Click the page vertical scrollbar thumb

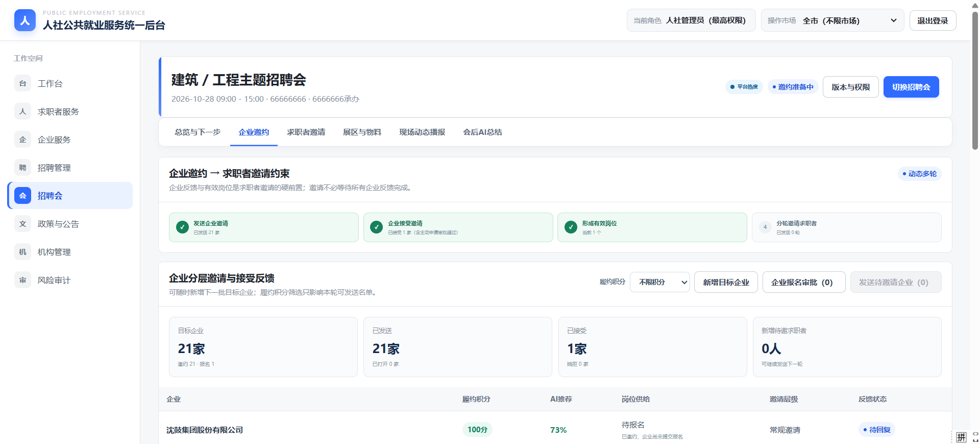coord(975,80)
